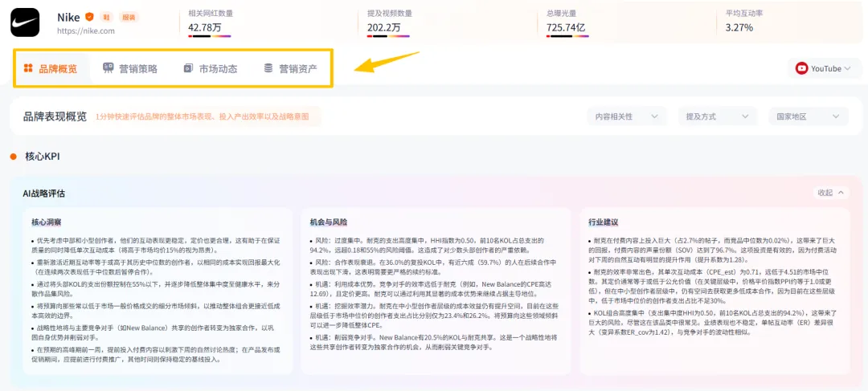The width and height of the screenshot is (868, 391).
Task: Open the 提及方式 filter dropdown
Action: coord(718,116)
